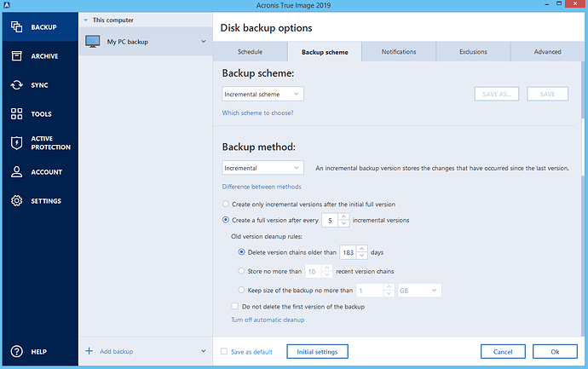This screenshot has width=588, height=369.
Task: Select the Sync arrows icon
Action: pyautogui.click(x=16, y=85)
